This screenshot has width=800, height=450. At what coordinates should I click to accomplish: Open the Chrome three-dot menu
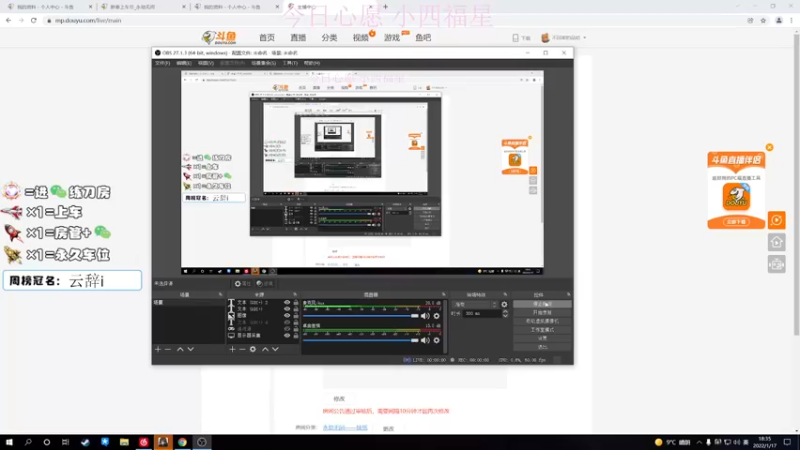coord(791,20)
